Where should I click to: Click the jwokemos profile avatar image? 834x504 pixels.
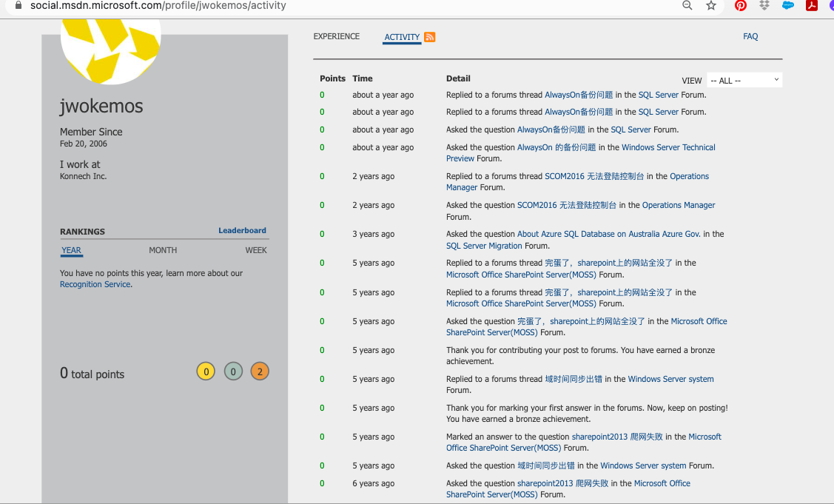tap(111, 51)
